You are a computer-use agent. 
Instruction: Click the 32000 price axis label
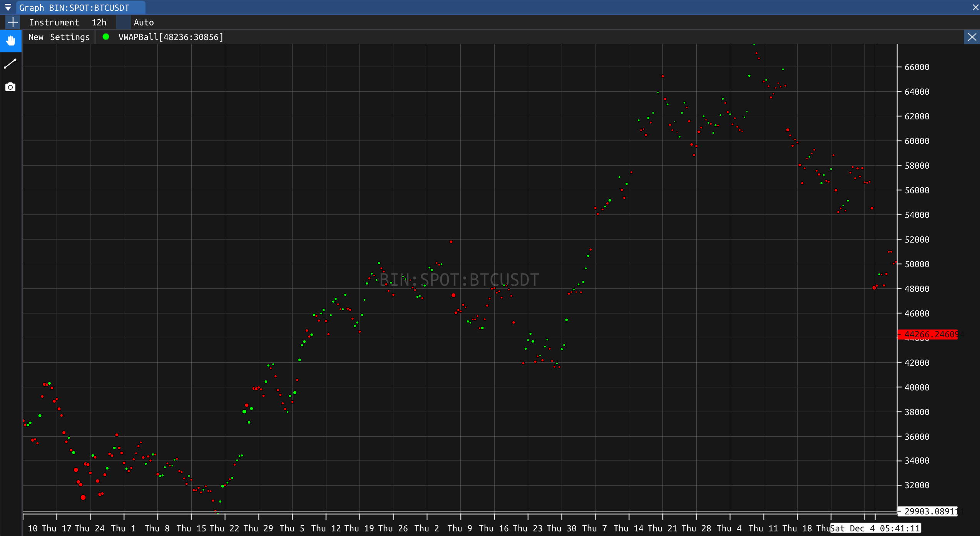pos(917,485)
